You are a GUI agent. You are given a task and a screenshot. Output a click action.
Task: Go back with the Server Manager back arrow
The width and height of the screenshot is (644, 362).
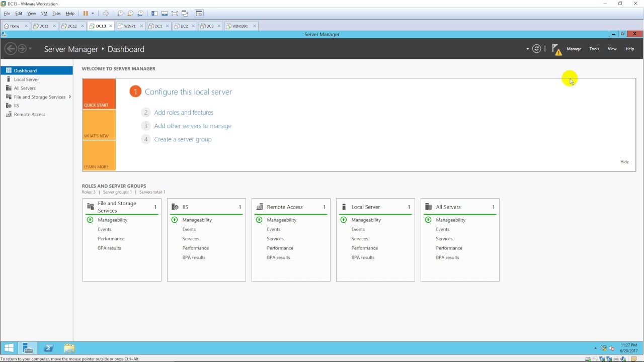(11, 49)
